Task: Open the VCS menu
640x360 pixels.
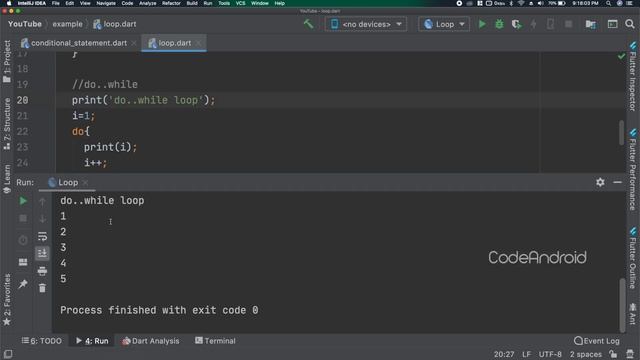Action: tap(240, 3)
